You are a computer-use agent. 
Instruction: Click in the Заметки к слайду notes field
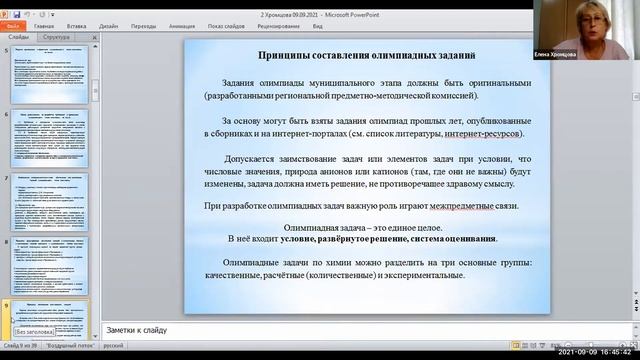point(367,331)
